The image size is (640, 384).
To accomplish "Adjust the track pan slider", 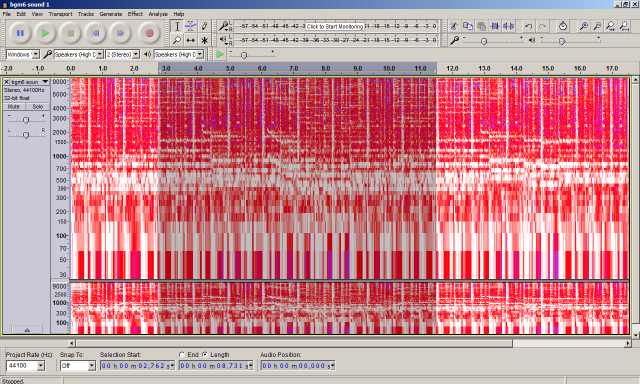I will pyautogui.click(x=26, y=134).
